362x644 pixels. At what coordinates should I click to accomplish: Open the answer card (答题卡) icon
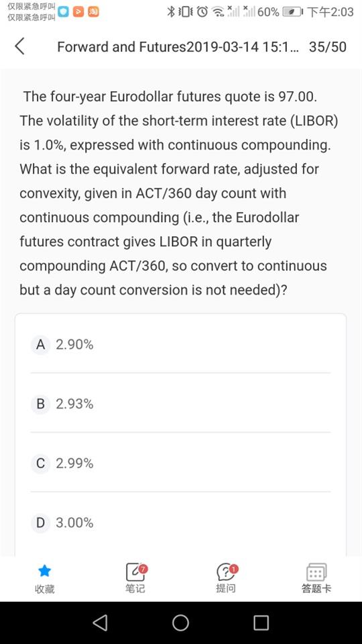click(x=316, y=572)
